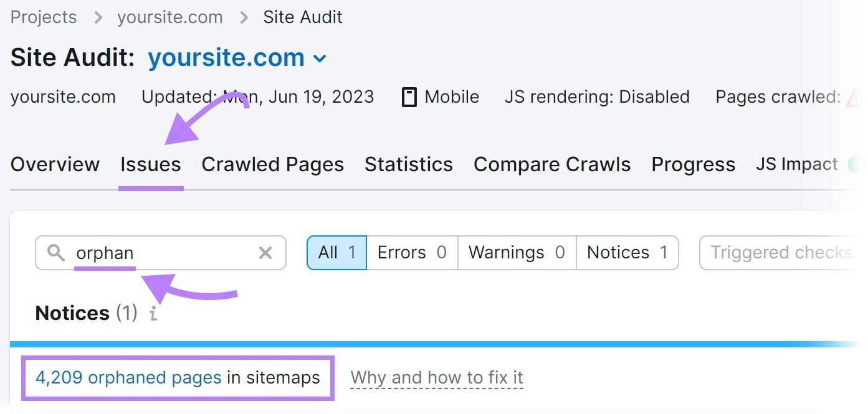Clear the orphan search using the X icon
This screenshot has height=414, width=868.
coord(265,253)
